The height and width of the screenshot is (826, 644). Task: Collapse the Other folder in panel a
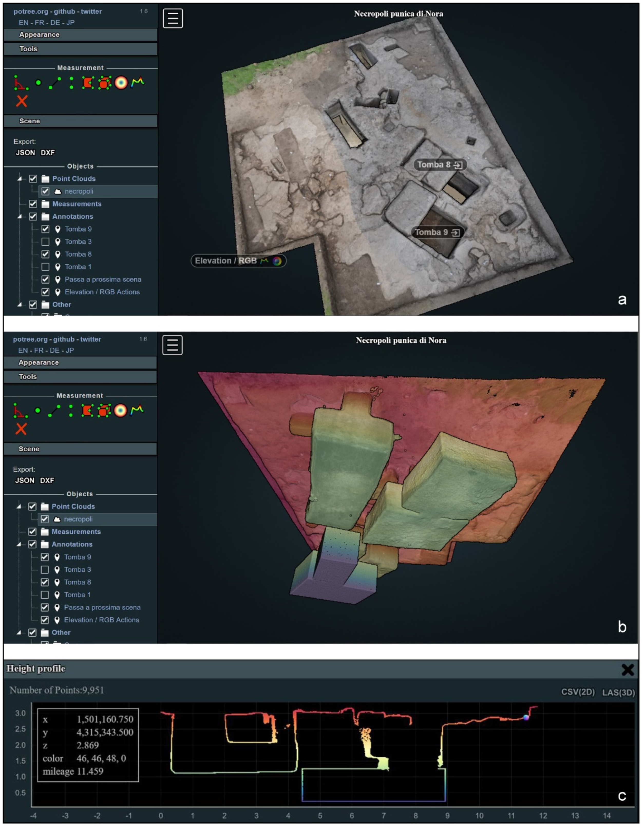coord(20,304)
